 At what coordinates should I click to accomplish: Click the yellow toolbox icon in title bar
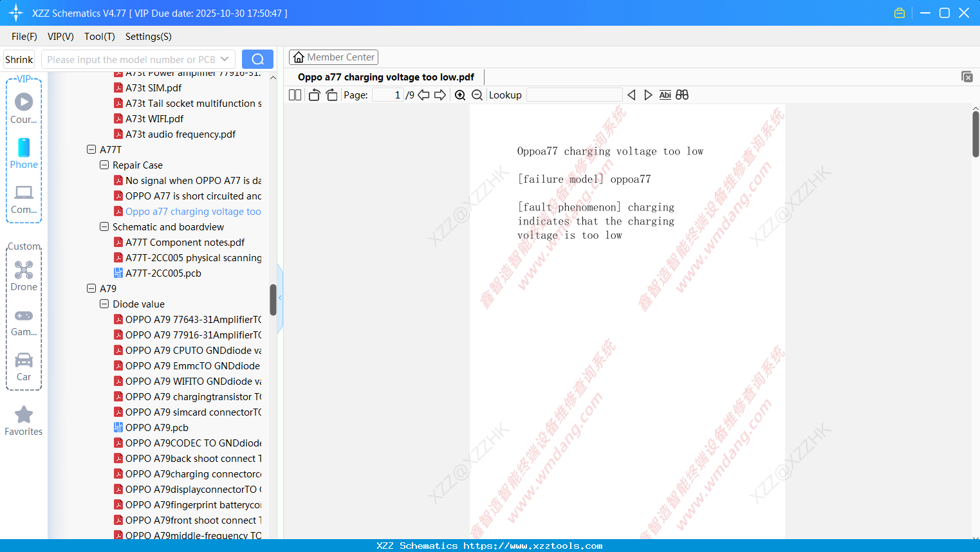900,13
